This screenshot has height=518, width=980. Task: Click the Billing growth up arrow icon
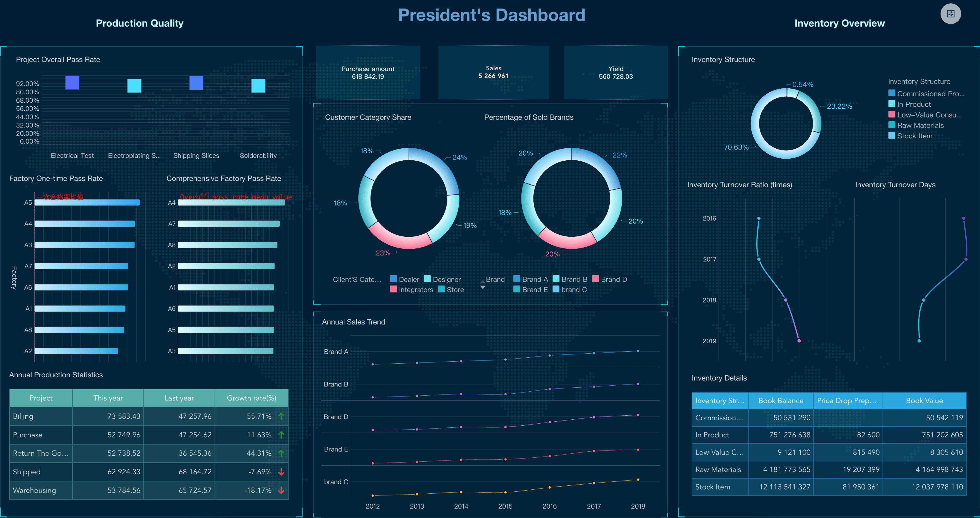pyautogui.click(x=281, y=417)
